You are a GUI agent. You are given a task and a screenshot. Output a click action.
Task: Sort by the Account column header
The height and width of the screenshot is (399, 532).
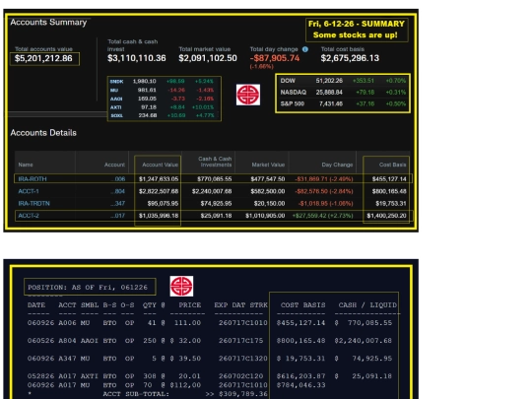[x=114, y=165]
